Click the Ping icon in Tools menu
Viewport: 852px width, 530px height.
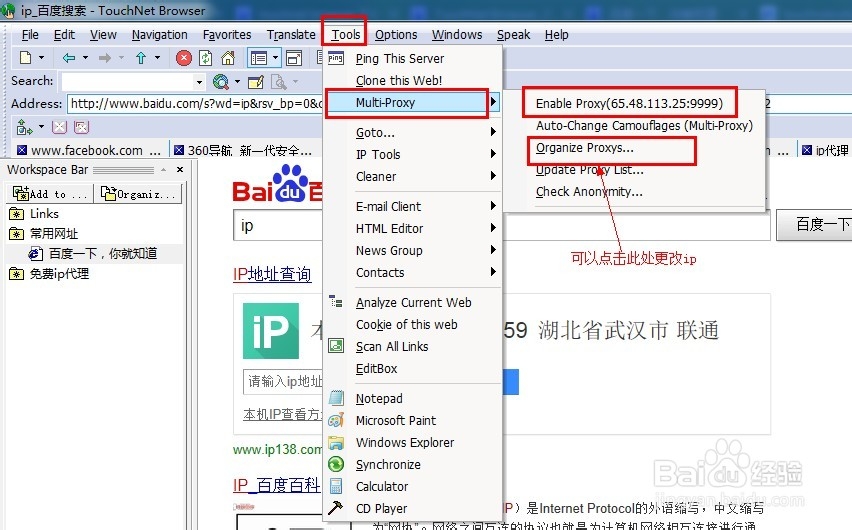click(x=336, y=58)
